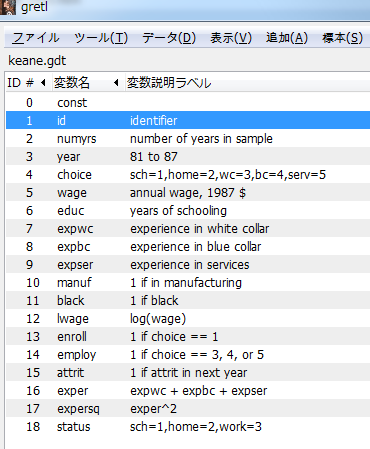370x449 pixels.
Task: Open the 追加(A) menu
Action: click(x=287, y=38)
